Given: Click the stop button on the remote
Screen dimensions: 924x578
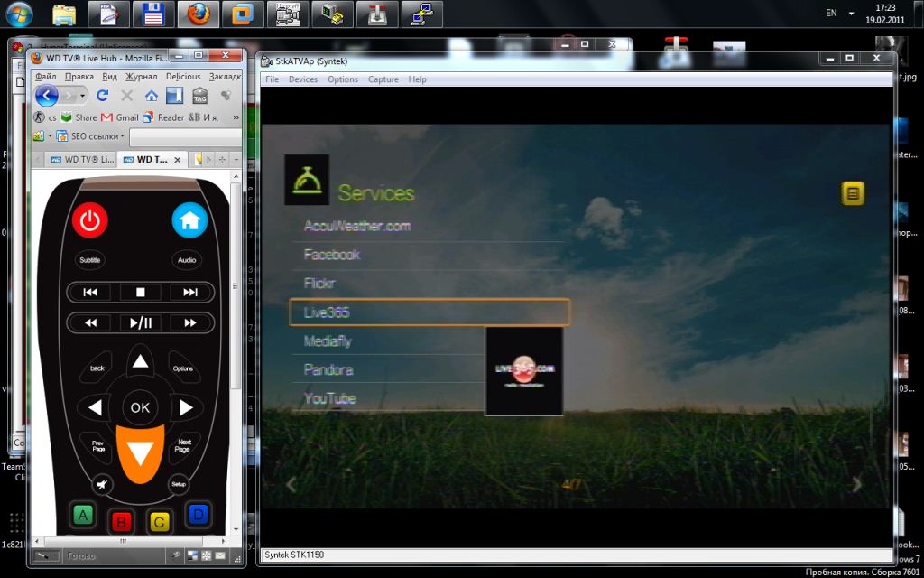Looking at the screenshot, I should 140,293.
